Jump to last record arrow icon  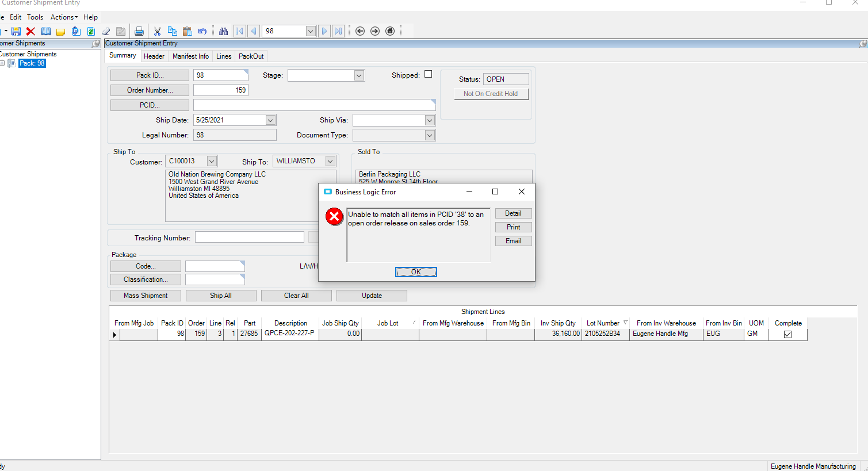(x=338, y=31)
